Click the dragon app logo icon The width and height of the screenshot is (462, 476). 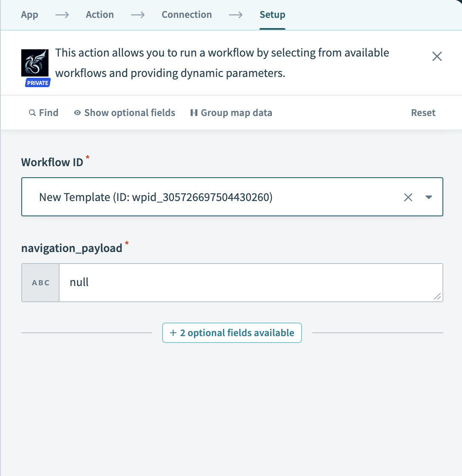coord(35,62)
